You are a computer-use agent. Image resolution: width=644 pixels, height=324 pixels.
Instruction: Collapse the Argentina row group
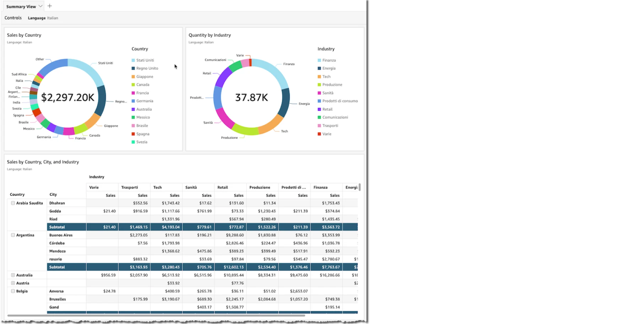[13, 235]
